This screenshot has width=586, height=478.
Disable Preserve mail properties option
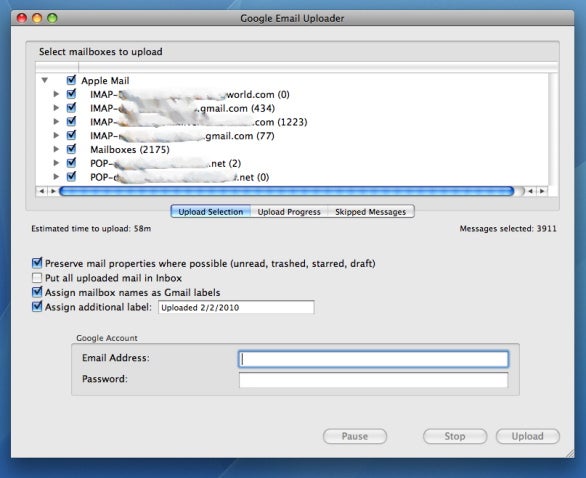point(37,263)
